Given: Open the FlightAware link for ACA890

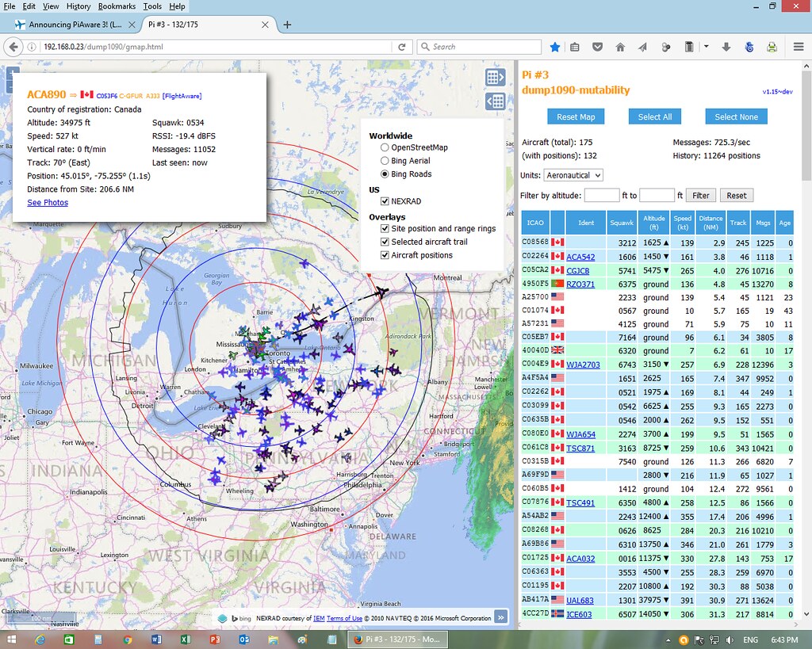Looking at the screenshot, I should pyautogui.click(x=182, y=96).
